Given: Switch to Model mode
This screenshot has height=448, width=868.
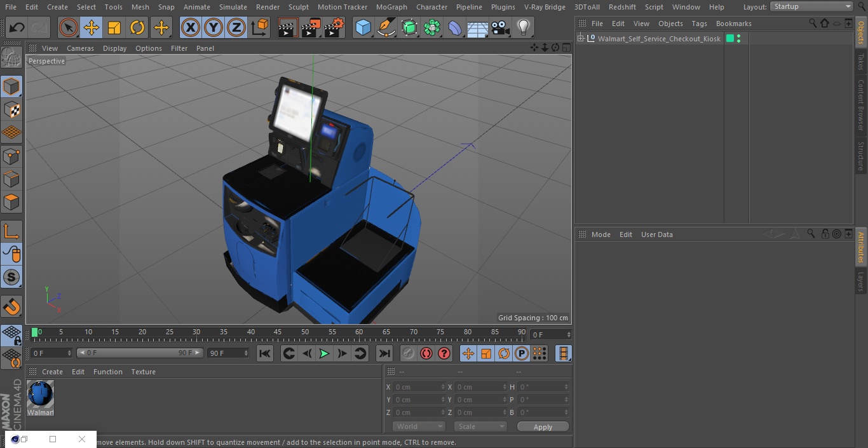Looking at the screenshot, I should pos(11,86).
